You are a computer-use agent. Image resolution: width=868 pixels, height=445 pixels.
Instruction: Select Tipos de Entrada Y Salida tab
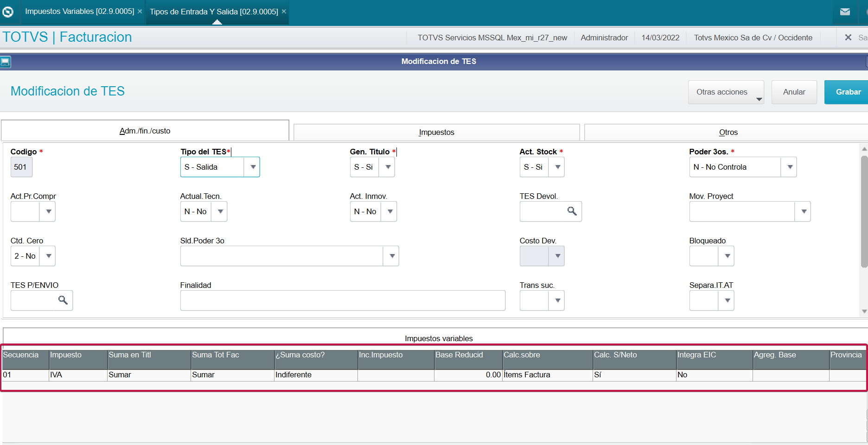click(214, 12)
